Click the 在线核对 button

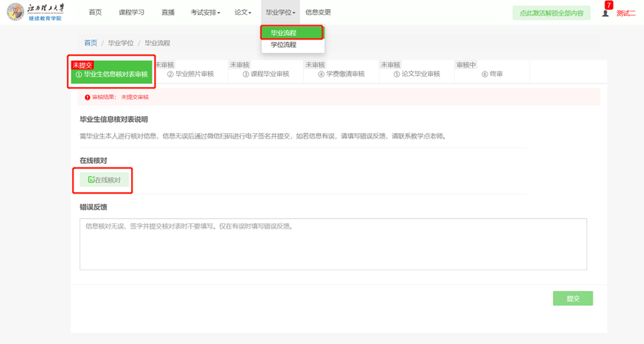104,179
